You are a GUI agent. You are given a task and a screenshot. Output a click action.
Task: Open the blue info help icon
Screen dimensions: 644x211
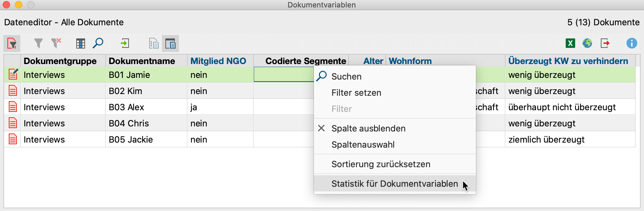point(632,43)
